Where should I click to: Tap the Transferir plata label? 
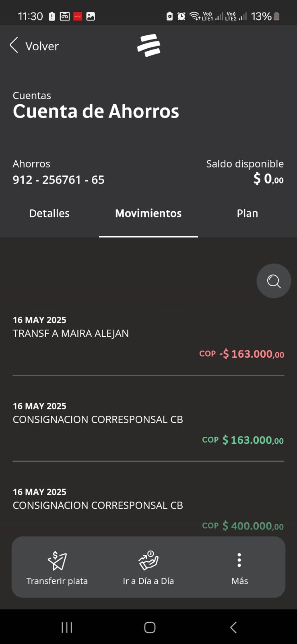pos(57,581)
